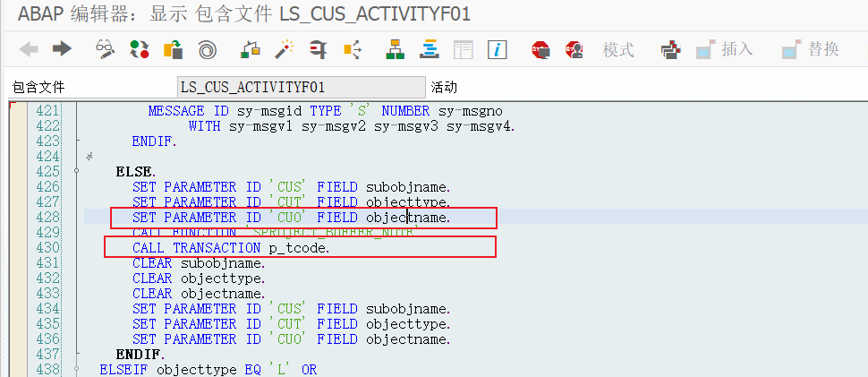Click line number 424 in the gutter
868x377 pixels.
click(47, 157)
